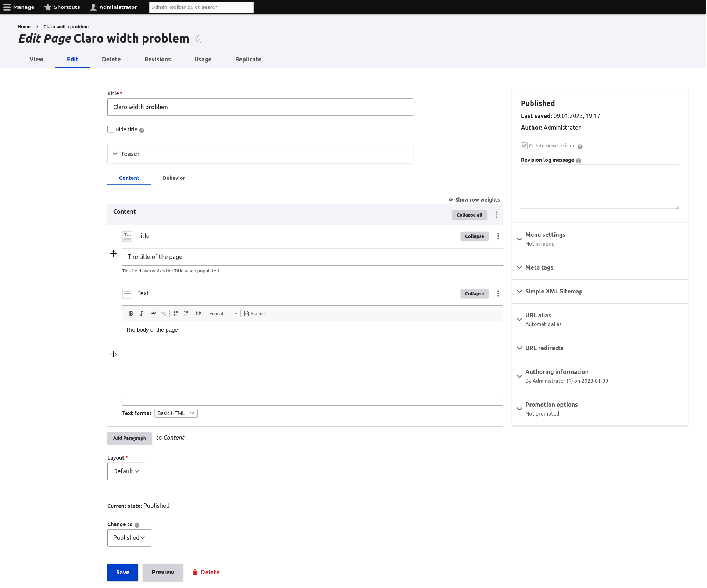Insert a link using the editor toolbar
This screenshot has width=707, height=588.
tap(153, 313)
